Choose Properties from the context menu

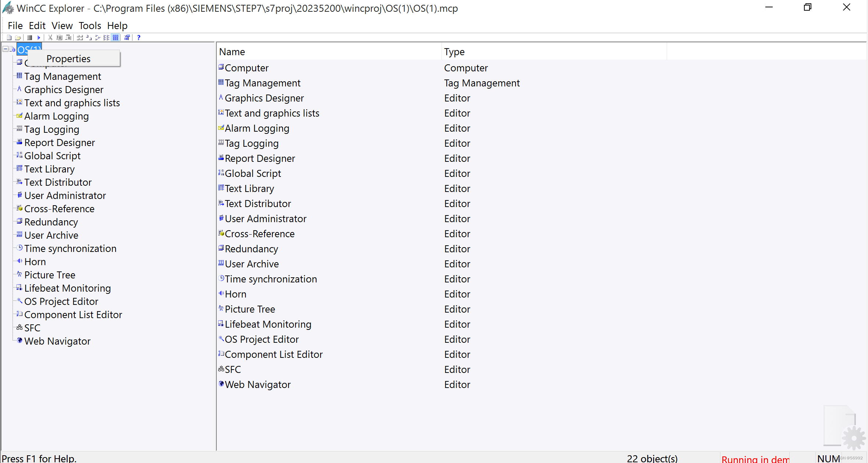click(68, 58)
